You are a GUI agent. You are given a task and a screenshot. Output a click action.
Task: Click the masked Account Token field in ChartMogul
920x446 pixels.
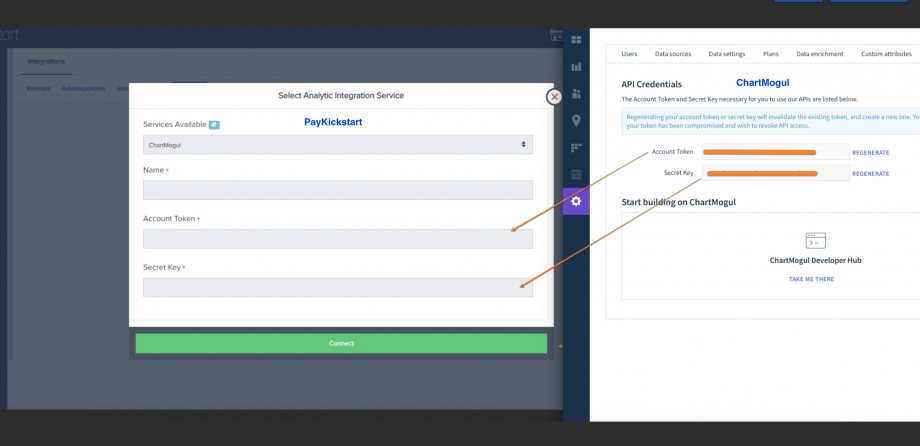tap(776, 152)
